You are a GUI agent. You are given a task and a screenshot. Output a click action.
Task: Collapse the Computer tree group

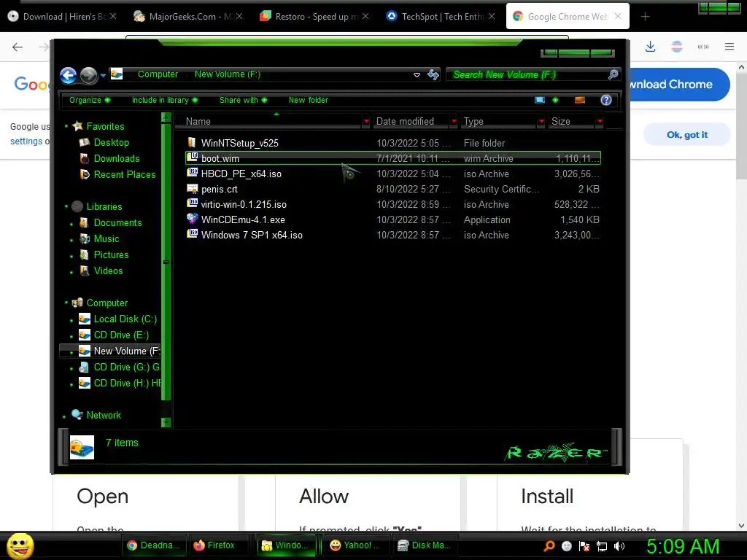point(66,303)
